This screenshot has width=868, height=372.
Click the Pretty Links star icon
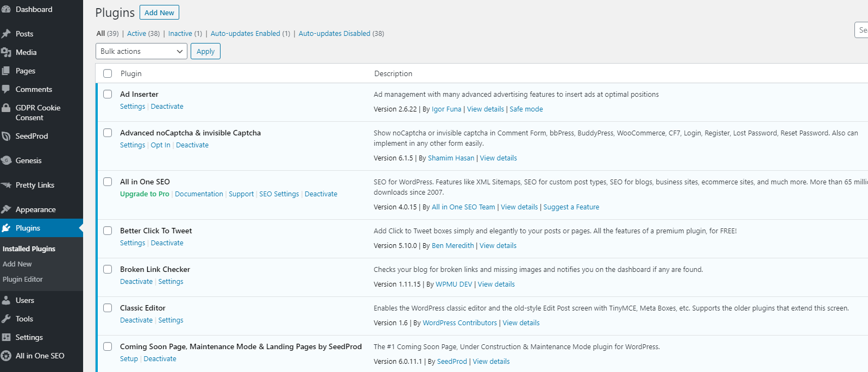[x=6, y=185]
